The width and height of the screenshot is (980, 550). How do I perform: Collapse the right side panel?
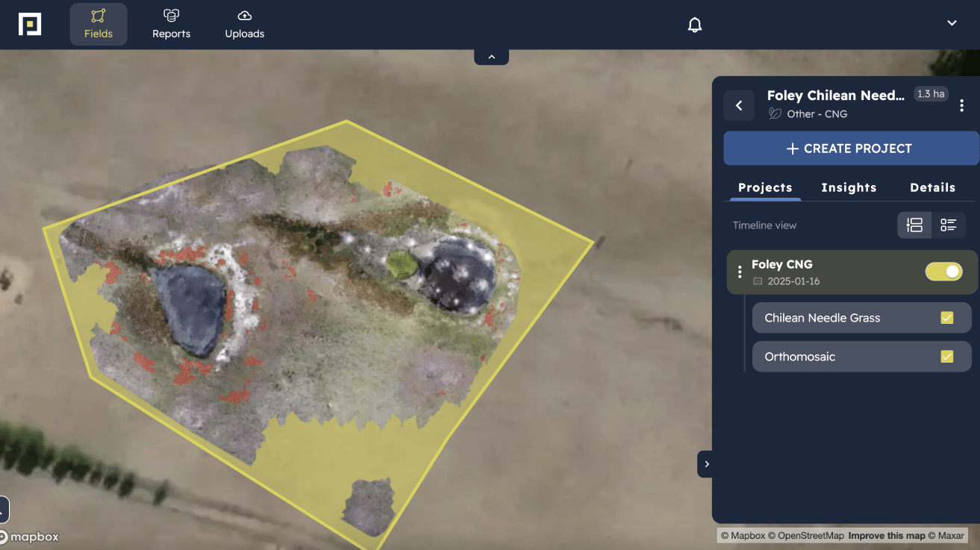[706, 464]
